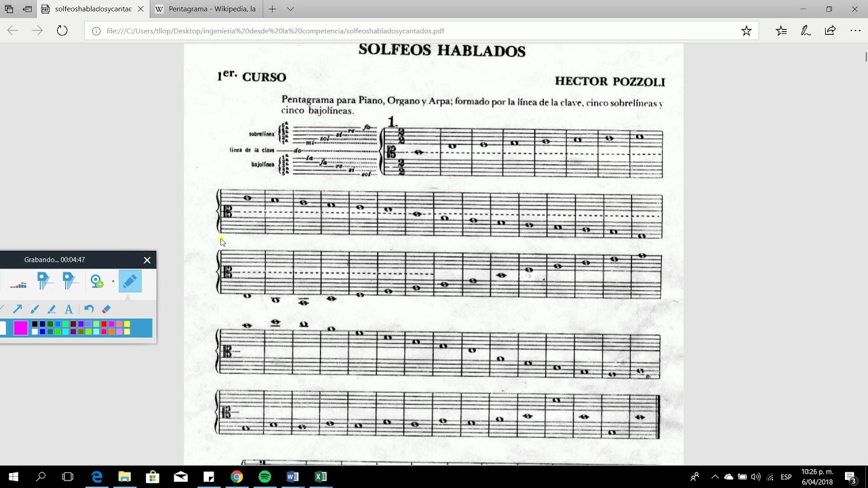Open Microsoft Store from taskbar
This screenshot has height=488, width=868.
coord(153,476)
